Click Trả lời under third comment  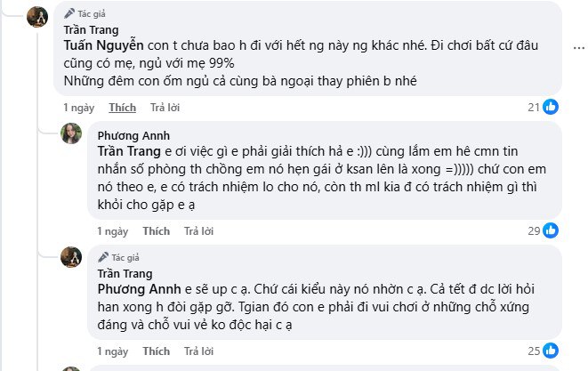[198, 351]
